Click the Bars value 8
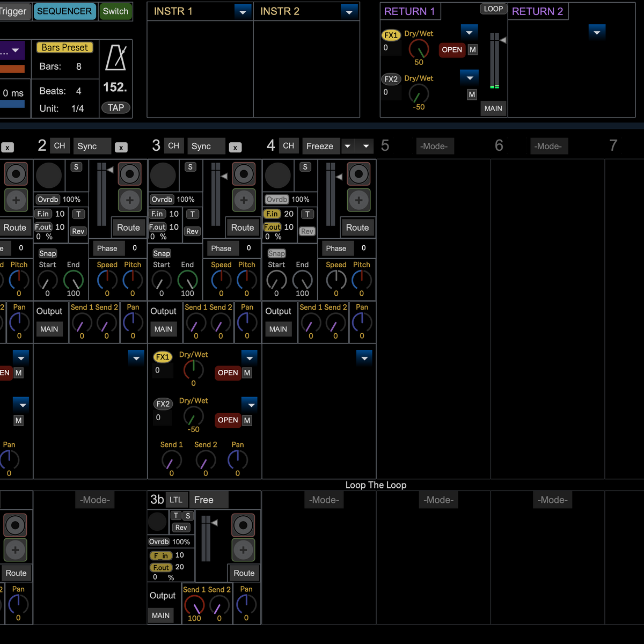This screenshot has height=644, width=644. 79,67
